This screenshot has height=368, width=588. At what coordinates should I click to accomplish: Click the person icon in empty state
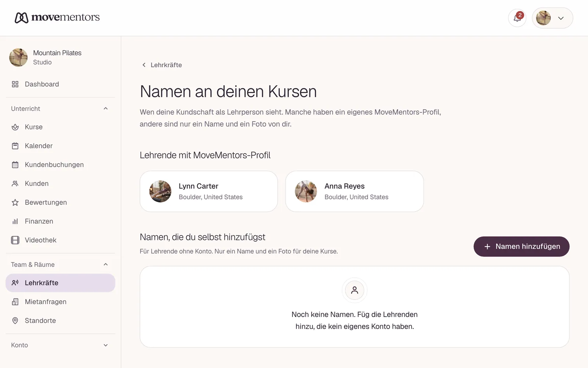coord(355,290)
